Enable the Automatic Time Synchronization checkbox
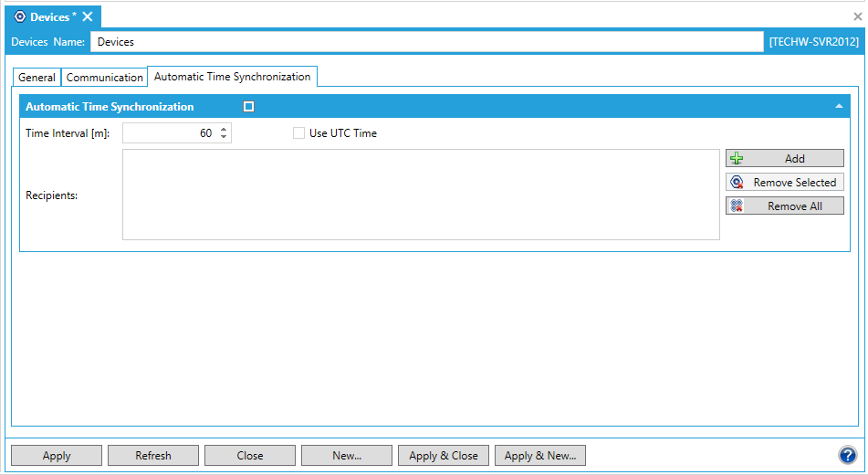The width and height of the screenshot is (868, 475). (248, 107)
